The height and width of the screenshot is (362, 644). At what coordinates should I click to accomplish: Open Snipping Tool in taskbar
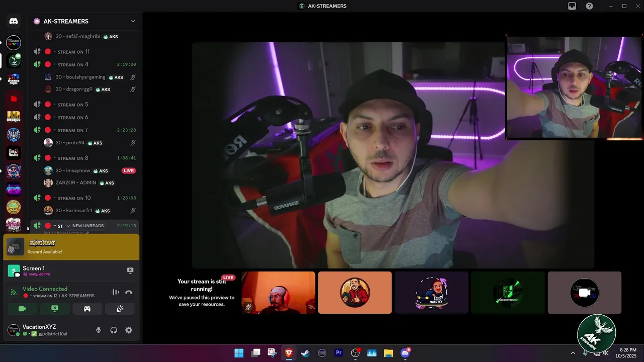click(272, 353)
